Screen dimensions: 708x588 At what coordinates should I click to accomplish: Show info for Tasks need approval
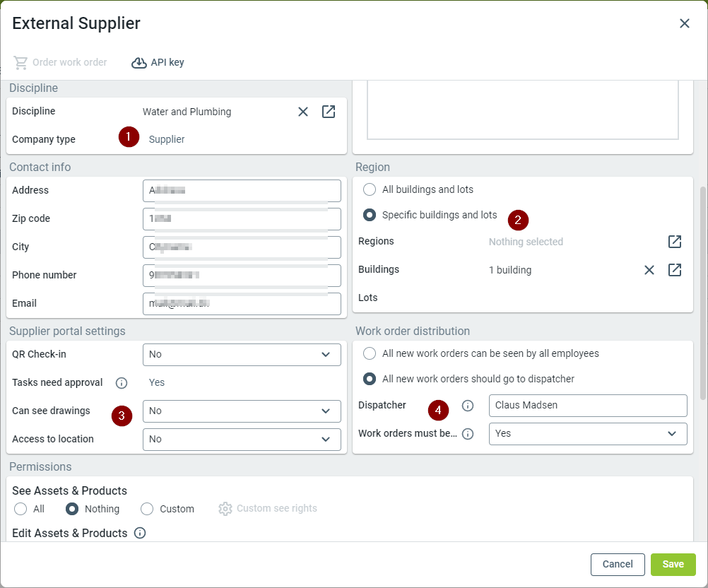pos(122,383)
